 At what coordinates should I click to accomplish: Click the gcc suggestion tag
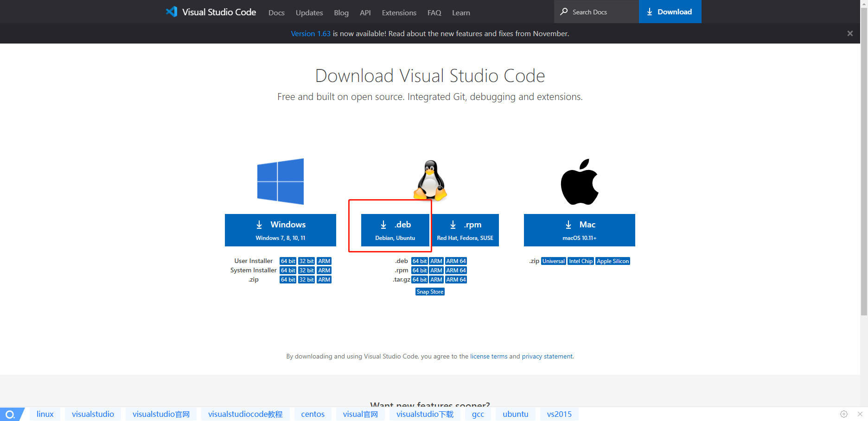[478, 414]
